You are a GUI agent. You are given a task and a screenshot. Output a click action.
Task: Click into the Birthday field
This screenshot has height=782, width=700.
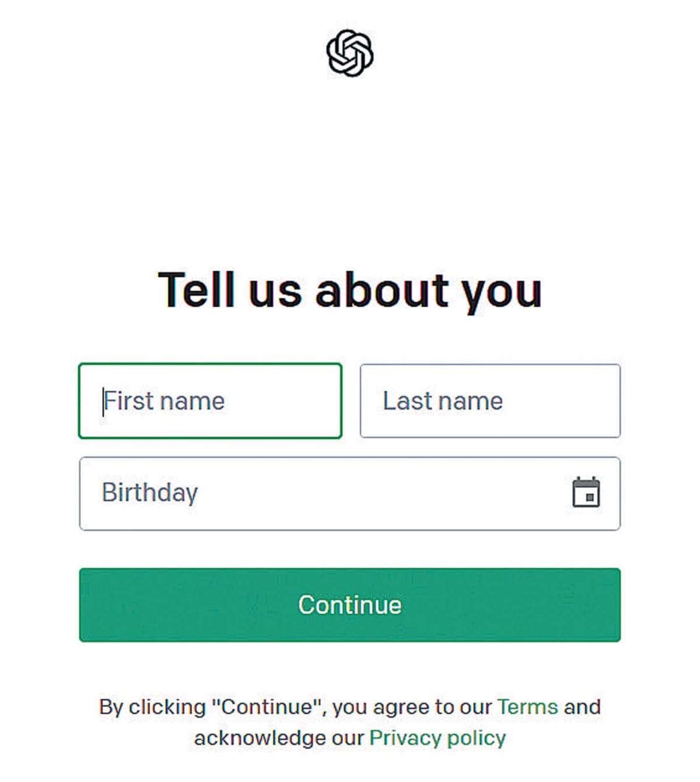click(x=350, y=494)
